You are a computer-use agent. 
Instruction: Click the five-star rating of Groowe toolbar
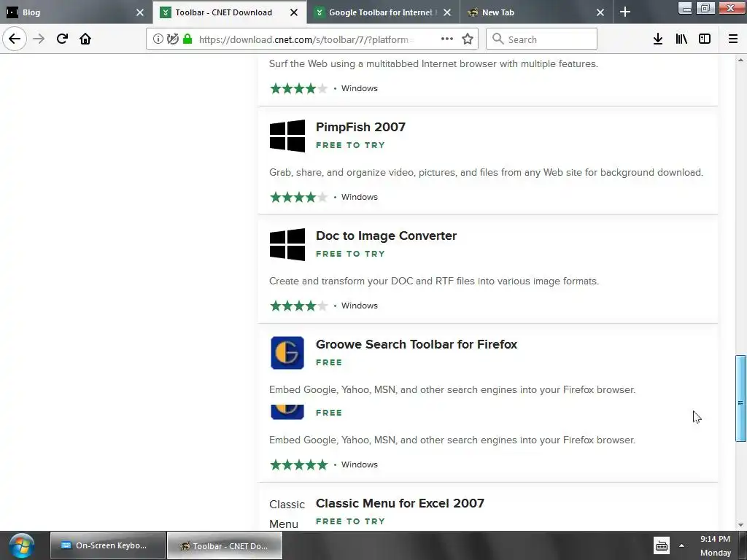coord(298,464)
